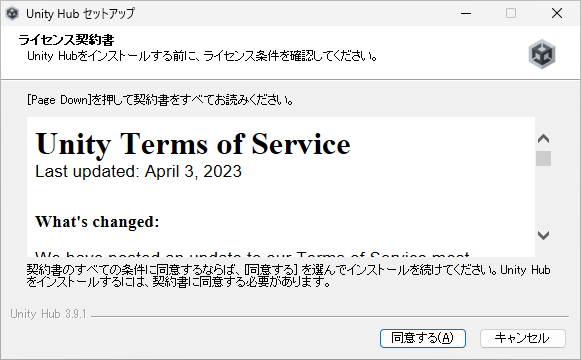The width and height of the screenshot is (581, 360).
Task: Click the "What's changed:" heading
Action: [97, 222]
